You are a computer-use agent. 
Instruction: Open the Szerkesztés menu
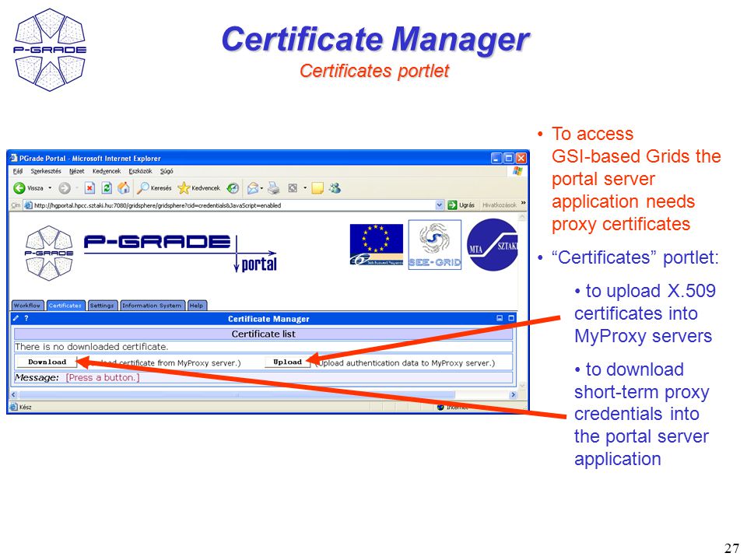tap(46, 171)
